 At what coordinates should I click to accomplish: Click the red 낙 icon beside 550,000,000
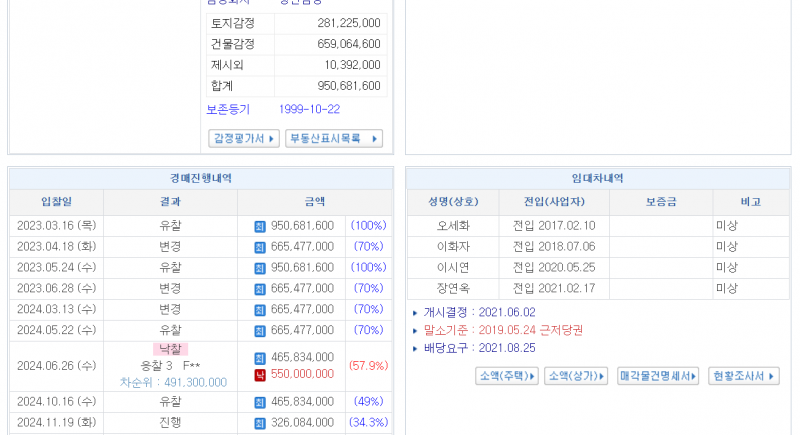click(260, 374)
